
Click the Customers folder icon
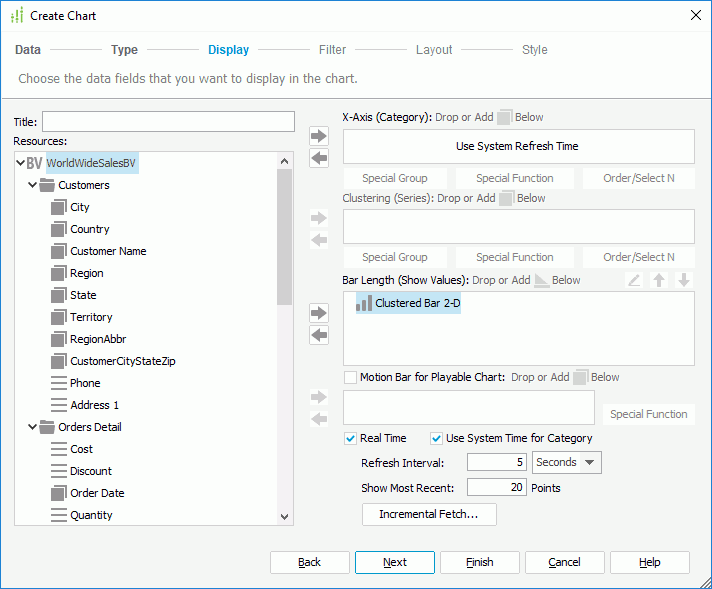tap(47, 185)
